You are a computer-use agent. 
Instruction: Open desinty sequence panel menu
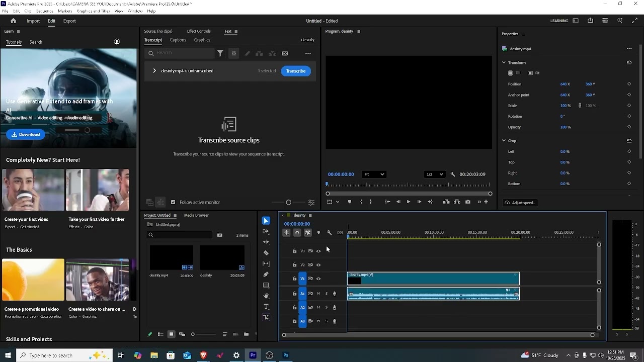click(x=310, y=215)
